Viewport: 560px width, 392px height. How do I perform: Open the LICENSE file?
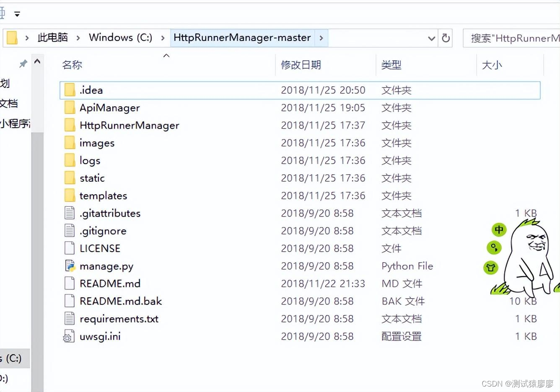[x=100, y=248]
